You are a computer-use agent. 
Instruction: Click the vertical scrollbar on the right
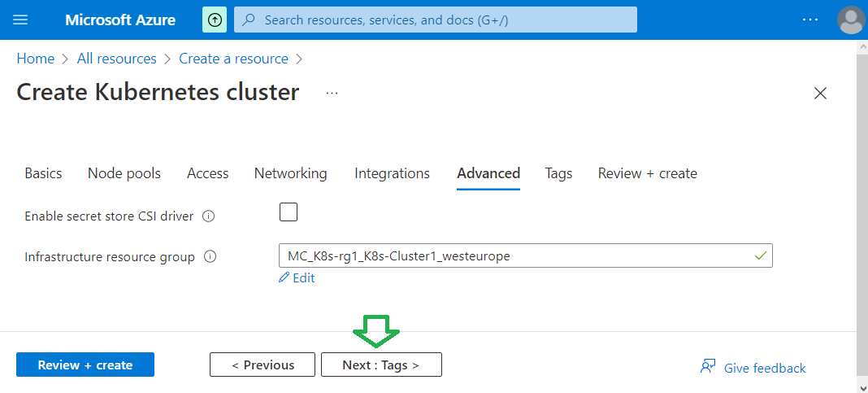coord(862,216)
